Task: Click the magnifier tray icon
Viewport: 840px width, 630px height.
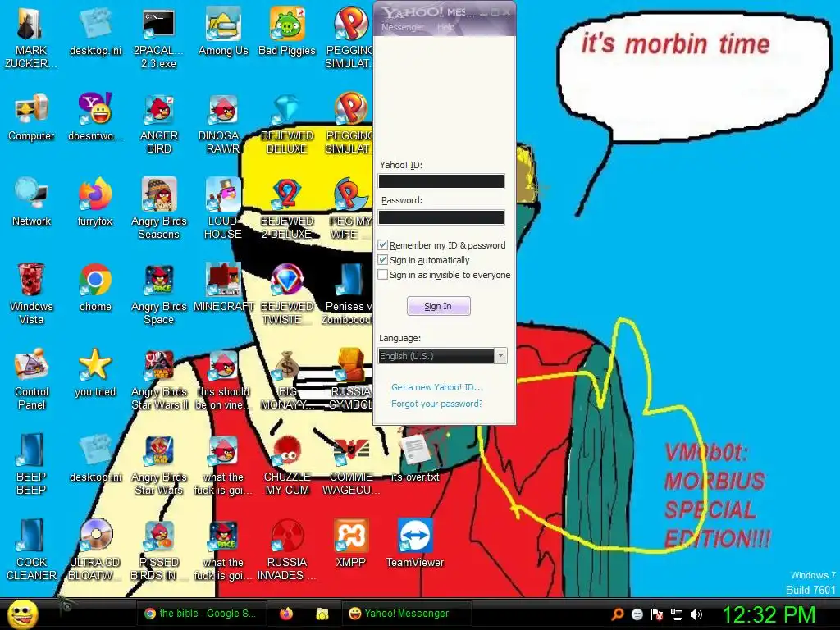Action: coord(617,614)
